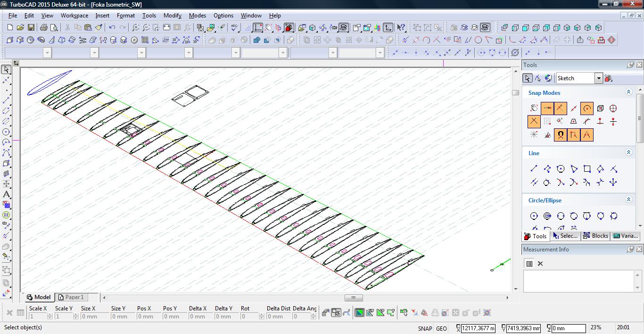Toggle SNAP in the status bar
This screenshot has width=644, height=334.
pyautogui.click(x=424, y=328)
